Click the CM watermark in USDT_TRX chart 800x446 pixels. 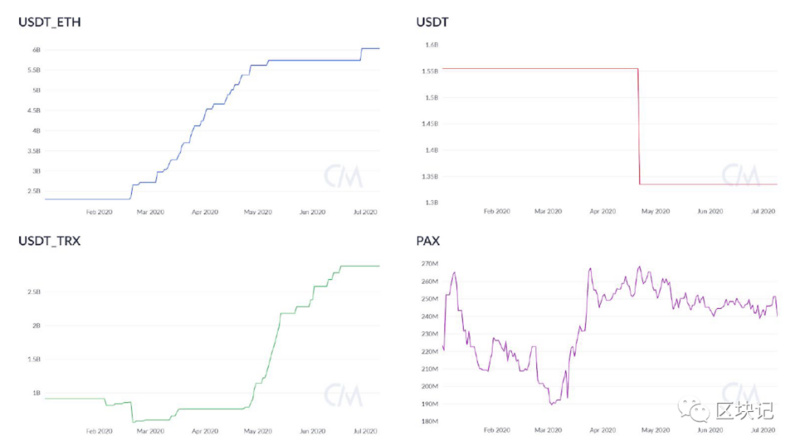click(342, 395)
